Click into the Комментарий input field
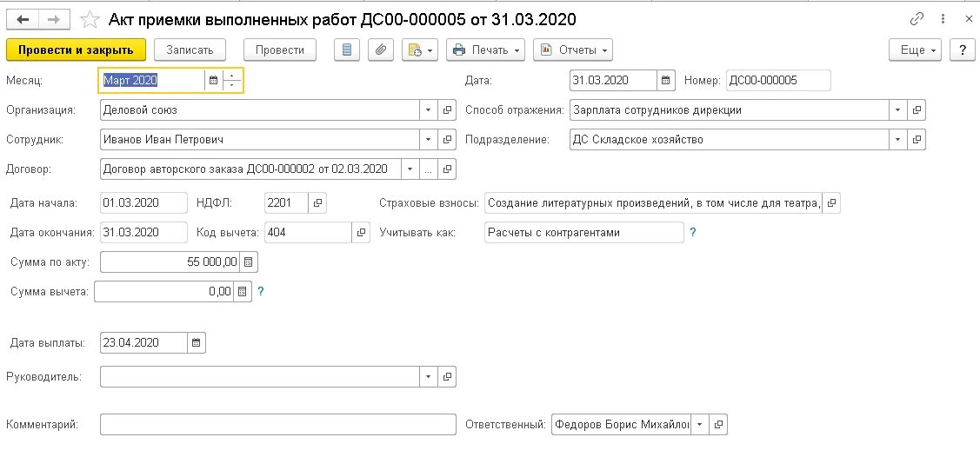The height and width of the screenshot is (457, 980). 277,425
